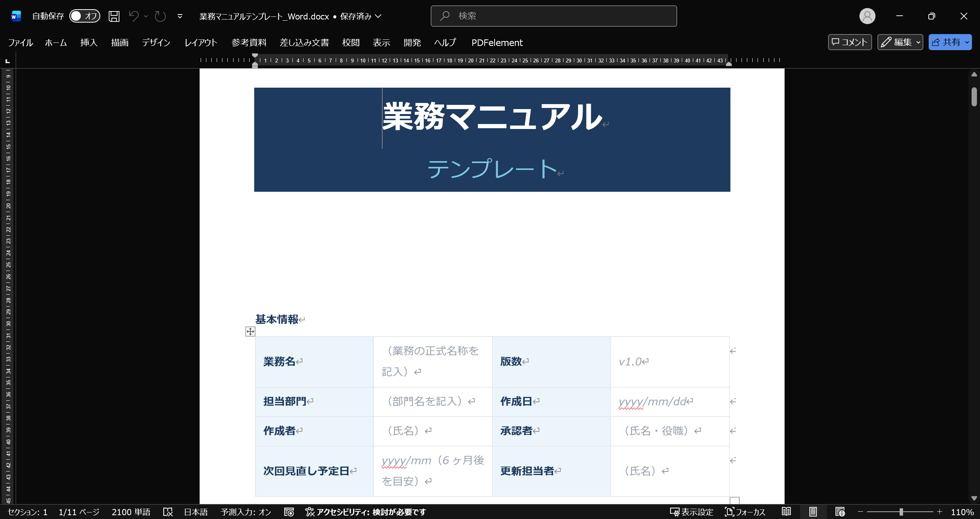This screenshot has height=519, width=980.
Task: Click the macro recording status icon
Action: (x=289, y=512)
